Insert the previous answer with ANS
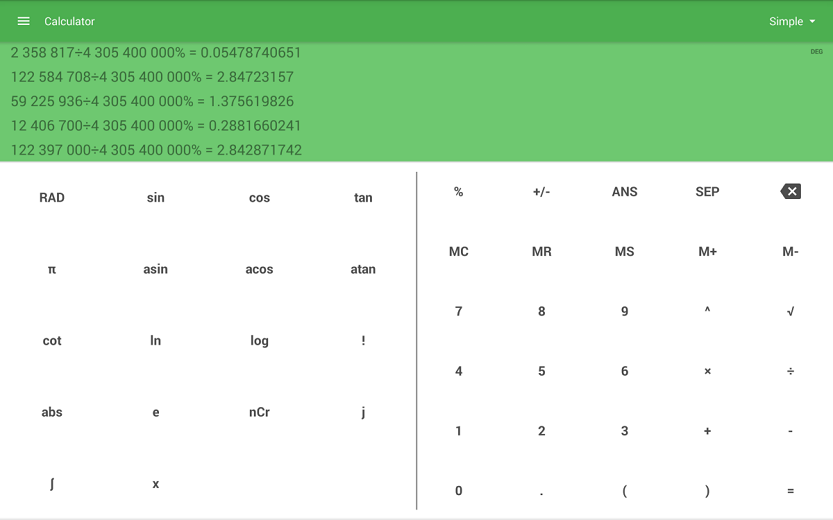Viewport: 833px width, 520px height. 624,192
